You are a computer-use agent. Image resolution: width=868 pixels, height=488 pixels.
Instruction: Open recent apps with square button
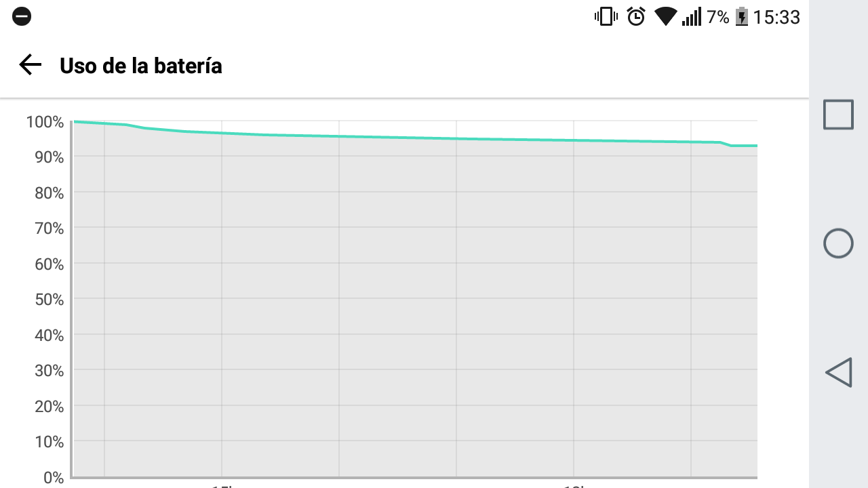tap(838, 115)
